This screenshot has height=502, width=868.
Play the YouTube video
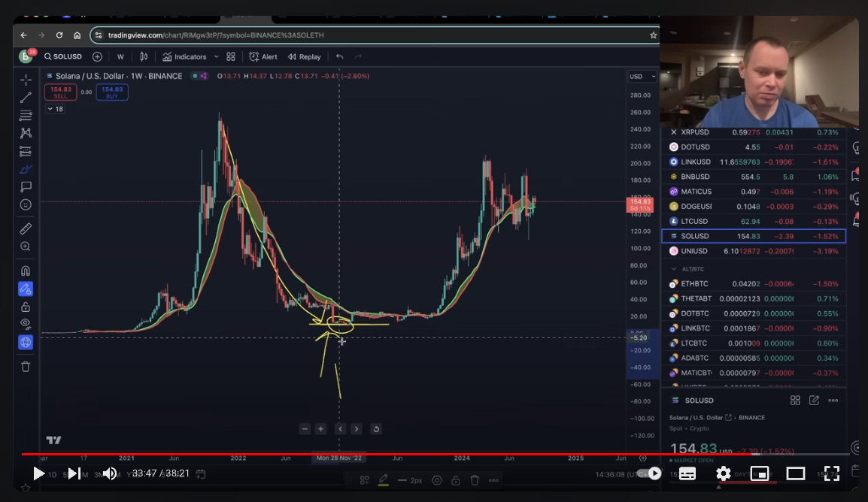pyautogui.click(x=38, y=473)
